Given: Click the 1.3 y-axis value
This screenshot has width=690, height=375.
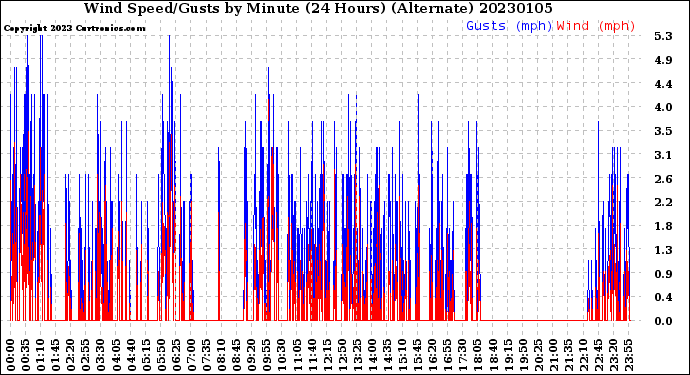Looking at the screenshot, I should pyautogui.click(x=663, y=250).
